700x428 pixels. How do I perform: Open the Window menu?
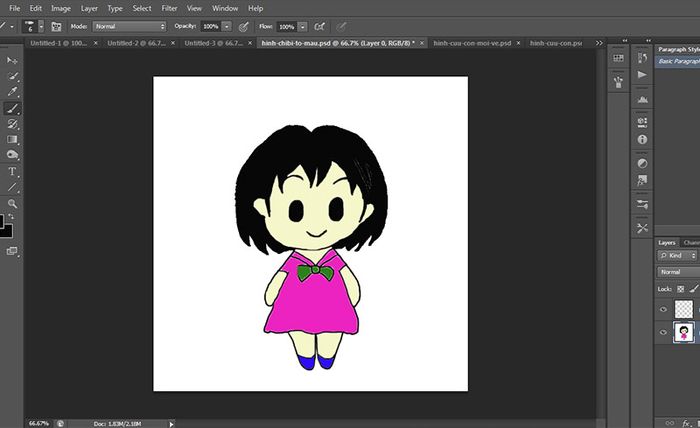coord(225,8)
